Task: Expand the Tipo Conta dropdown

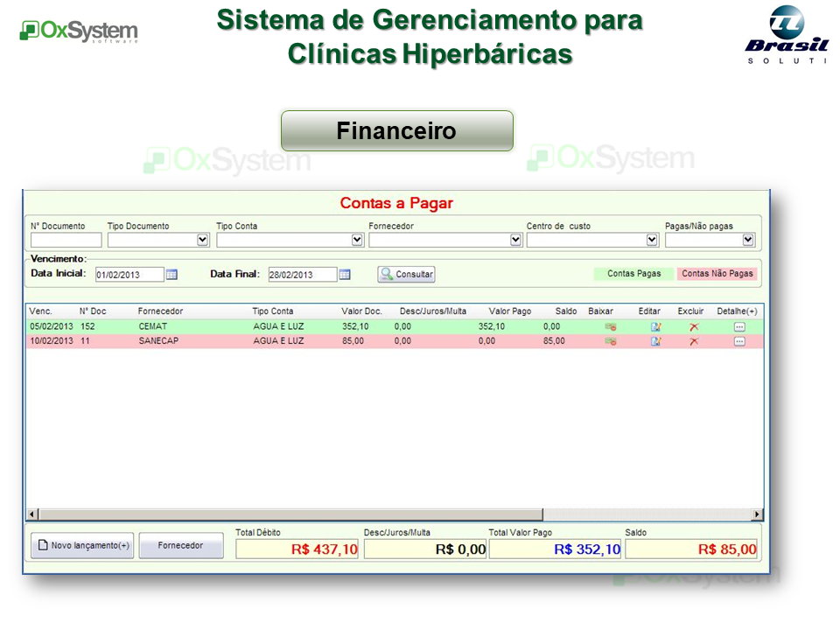Action: [357, 240]
